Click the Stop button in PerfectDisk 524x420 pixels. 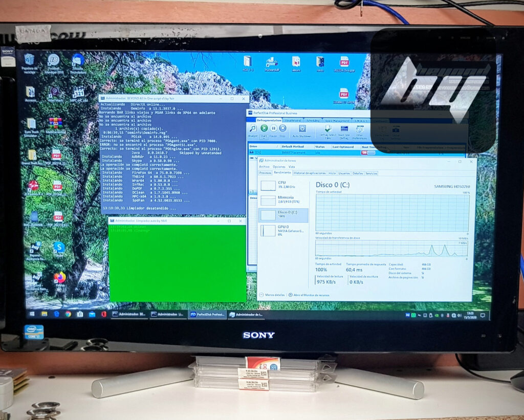282,128
